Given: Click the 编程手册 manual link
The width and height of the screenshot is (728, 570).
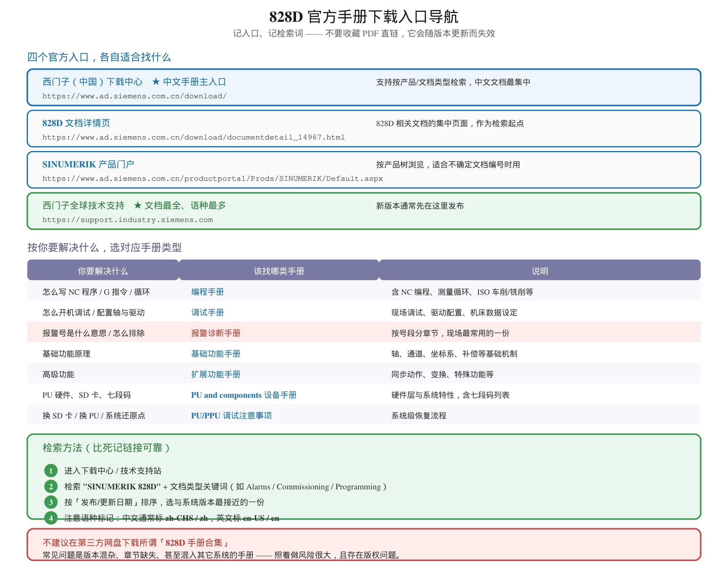Looking at the screenshot, I should click(207, 292).
